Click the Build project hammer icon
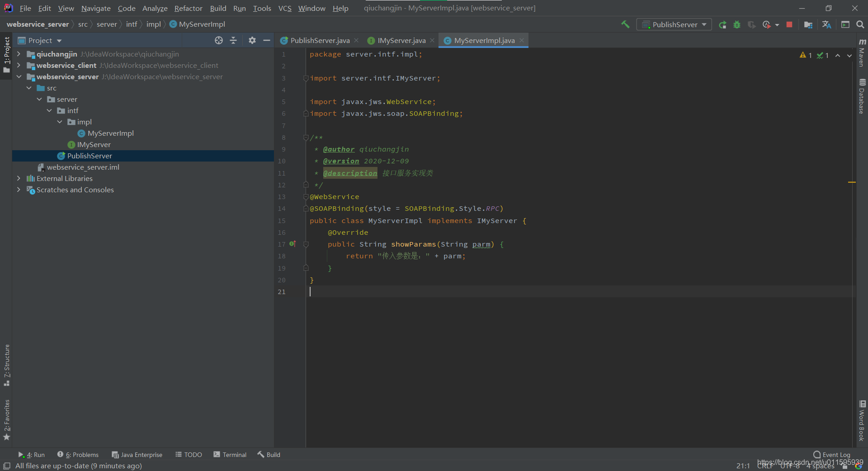This screenshot has width=868, height=471. (x=625, y=24)
